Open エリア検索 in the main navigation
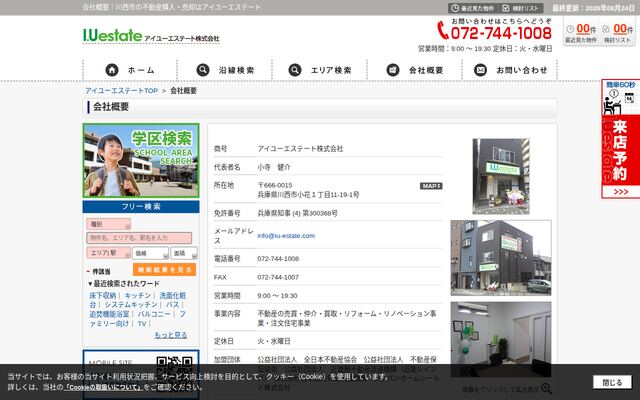 320,70
